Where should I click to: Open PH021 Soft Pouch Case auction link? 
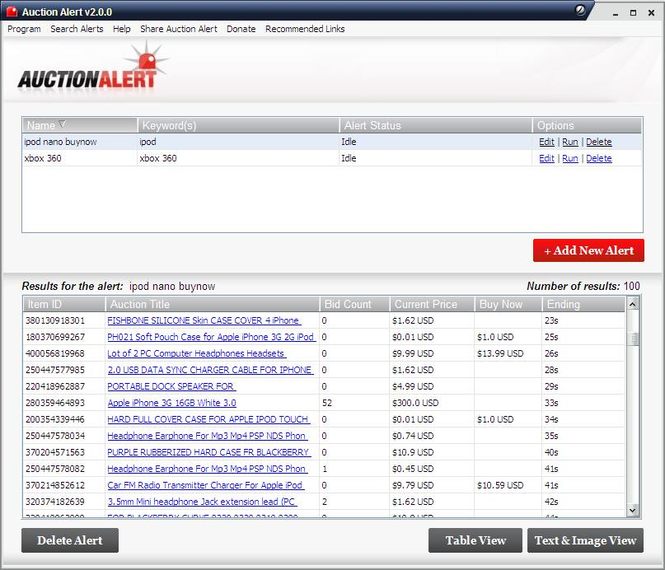[211, 337]
